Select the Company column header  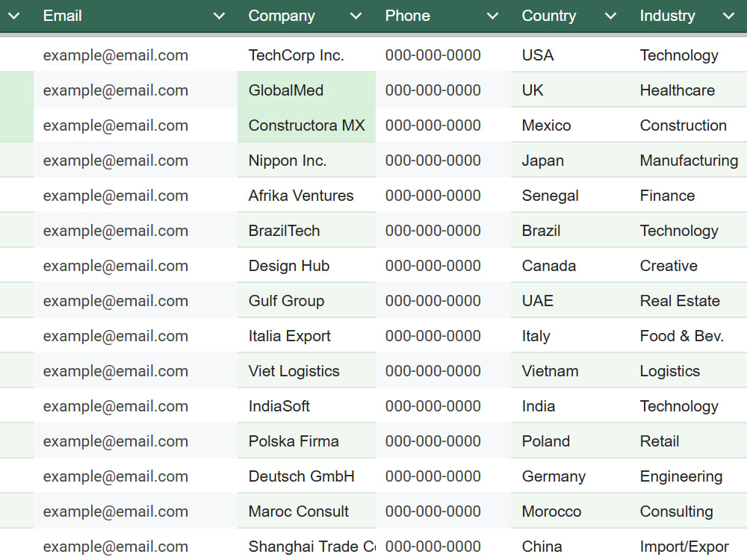(x=306, y=16)
